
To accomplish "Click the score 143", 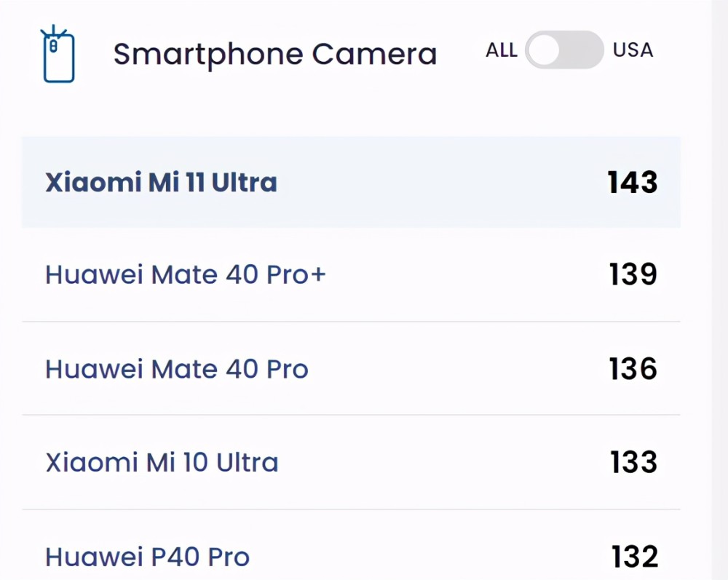I will point(633,183).
